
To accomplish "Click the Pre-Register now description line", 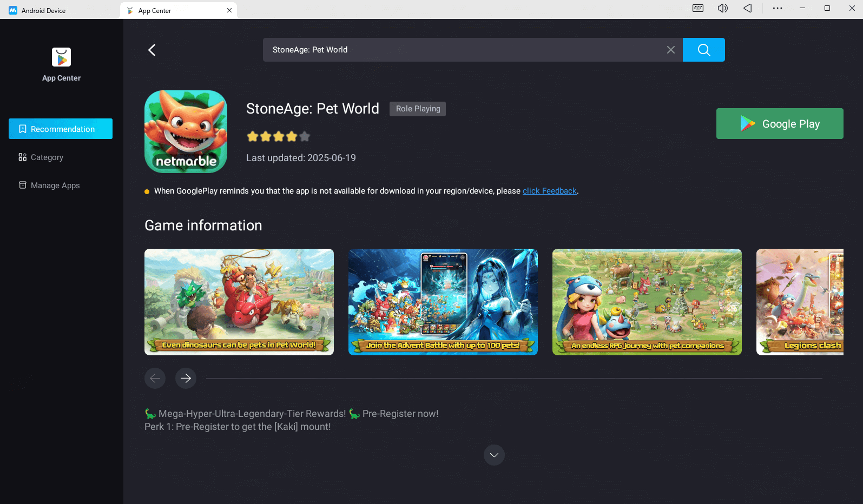I will click(292, 414).
